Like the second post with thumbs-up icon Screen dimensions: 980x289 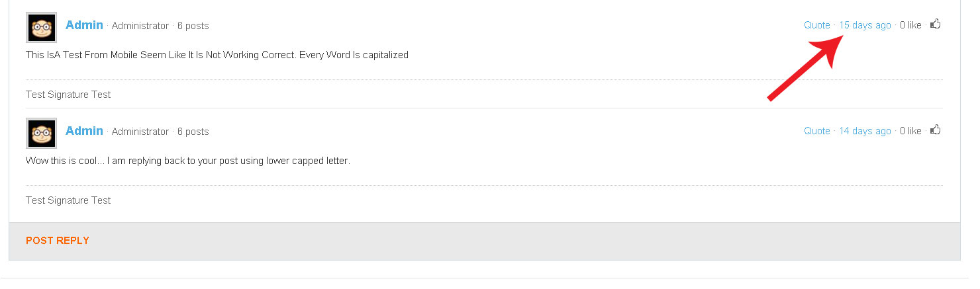pos(936,130)
